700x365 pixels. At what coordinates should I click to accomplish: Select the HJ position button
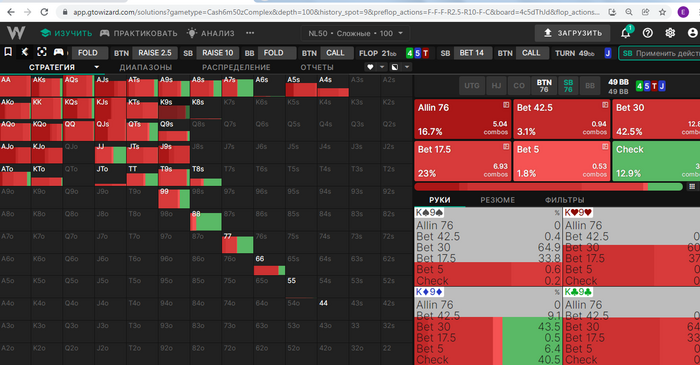coord(496,85)
